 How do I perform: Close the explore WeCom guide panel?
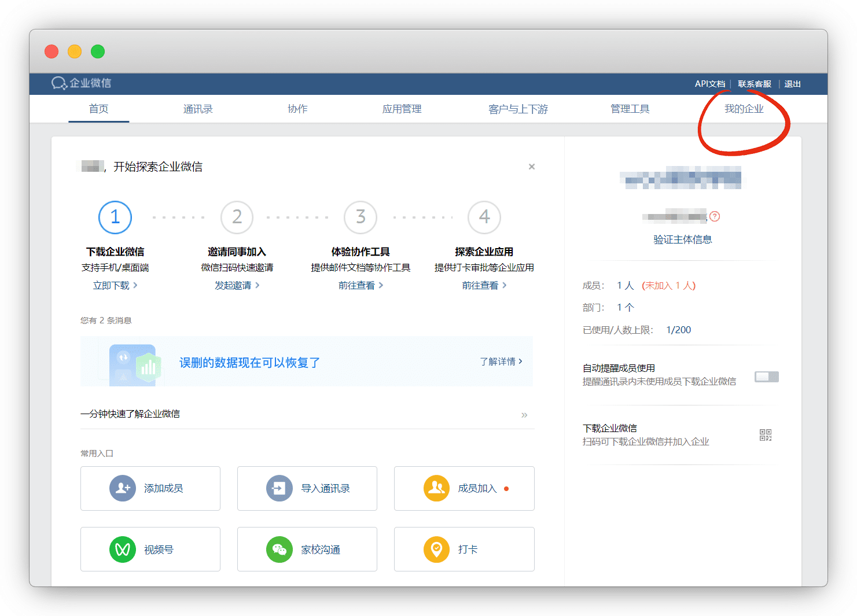pyautogui.click(x=531, y=167)
